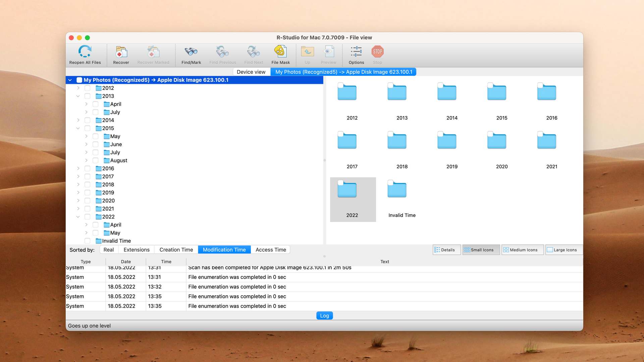Image resolution: width=644 pixels, height=362 pixels.
Task: Click the blue Log button
Action: 324,315
